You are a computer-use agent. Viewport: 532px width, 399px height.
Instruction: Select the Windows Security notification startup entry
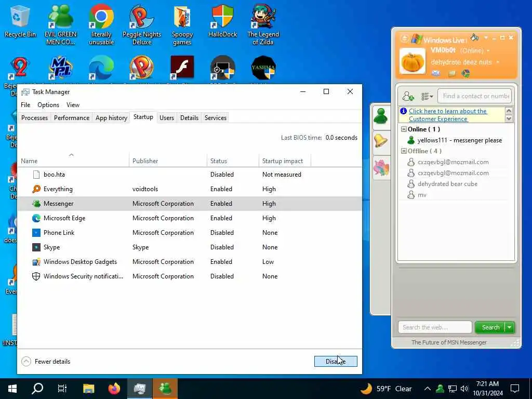click(189, 276)
